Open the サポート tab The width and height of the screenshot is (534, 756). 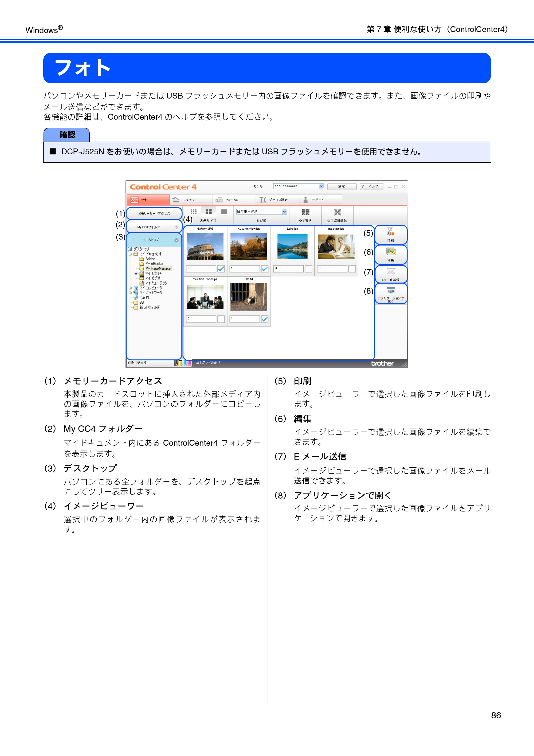pyautogui.click(x=321, y=199)
